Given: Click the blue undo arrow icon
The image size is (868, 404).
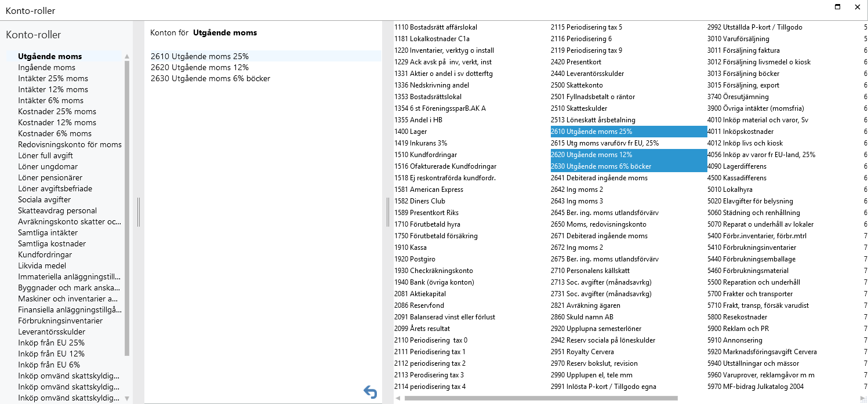Looking at the screenshot, I should coord(370,392).
